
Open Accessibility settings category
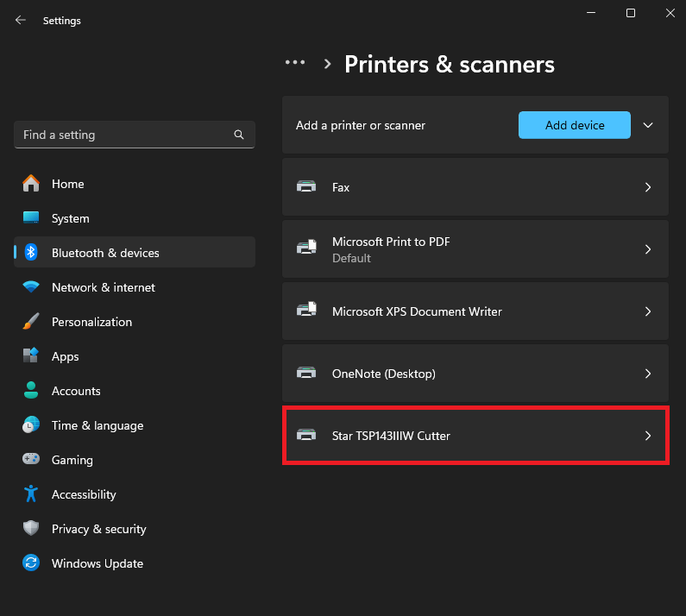[x=135, y=494]
